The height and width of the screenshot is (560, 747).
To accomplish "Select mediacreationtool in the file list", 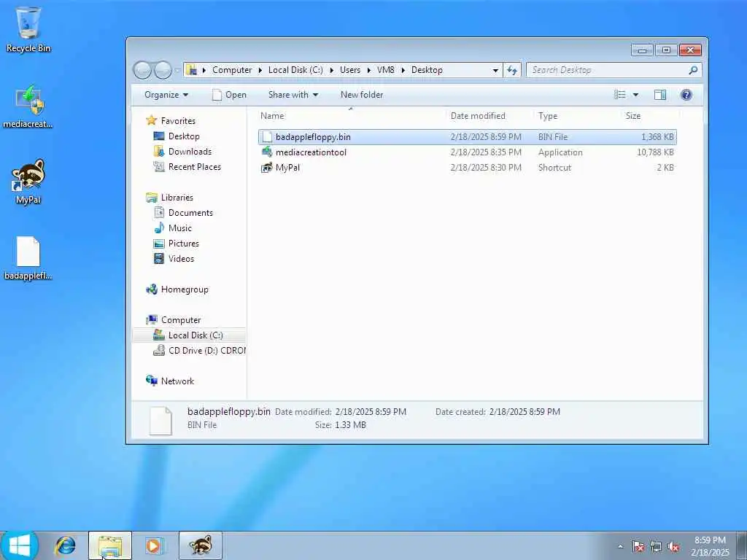I will 467,152.
